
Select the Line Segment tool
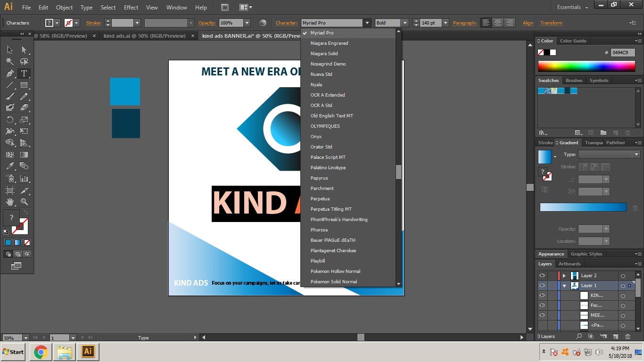[x=10, y=85]
